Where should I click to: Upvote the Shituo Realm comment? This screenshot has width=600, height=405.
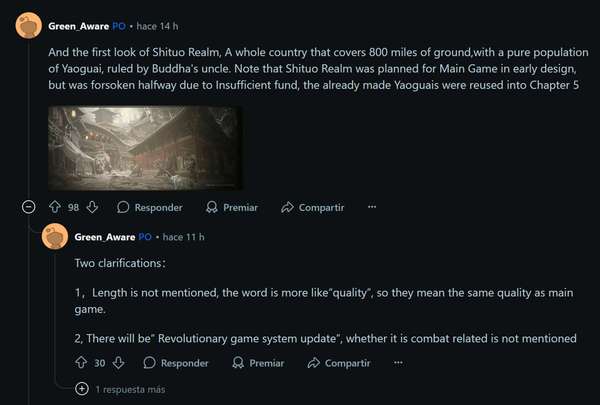click(x=55, y=207)
